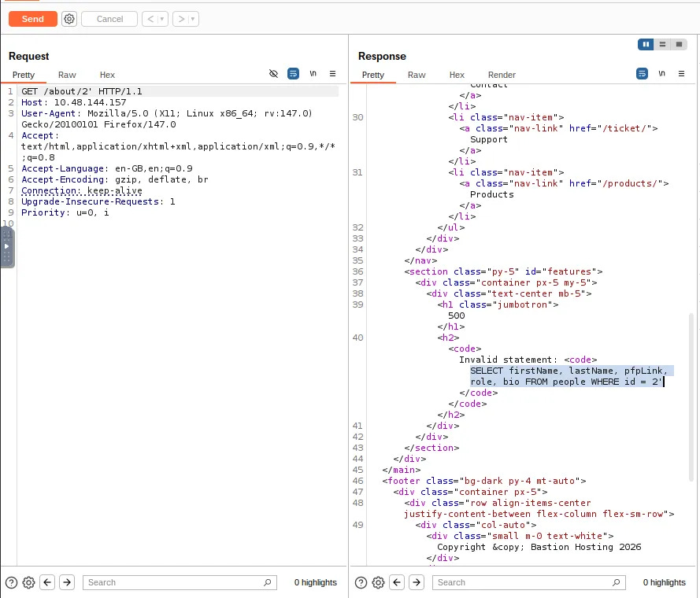Open dropdown beside previous-history arrow
700x598 pixels.
click(162, 19)
